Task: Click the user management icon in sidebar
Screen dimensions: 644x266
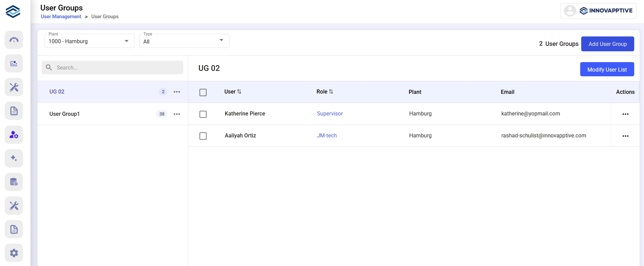Action: (x=14, y=135)
